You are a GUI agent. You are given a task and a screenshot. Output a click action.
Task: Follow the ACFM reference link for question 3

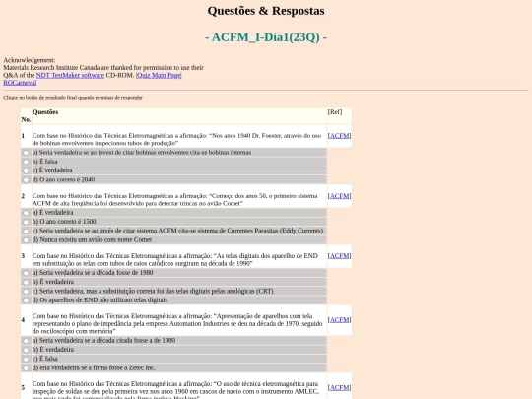tap(339, 255)
